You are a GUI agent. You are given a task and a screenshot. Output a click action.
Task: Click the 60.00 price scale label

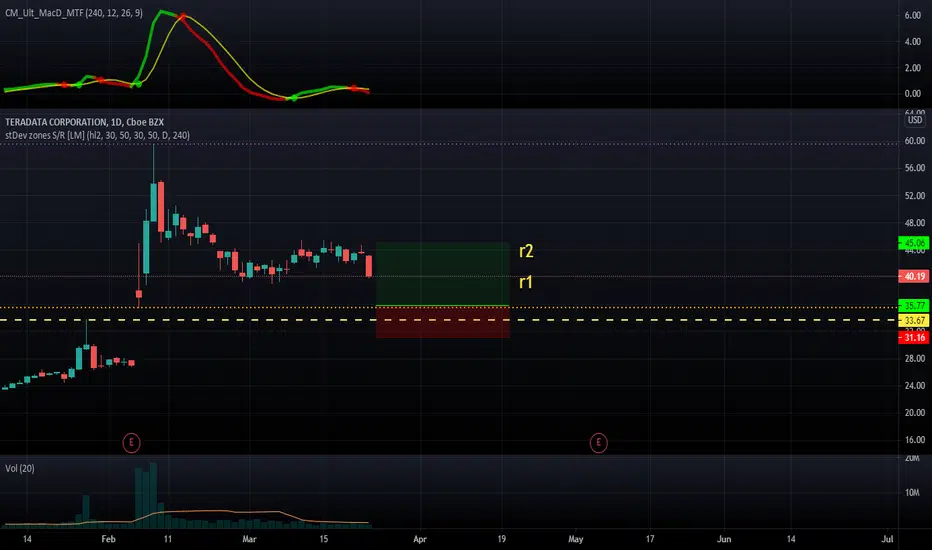pos(915,141)
